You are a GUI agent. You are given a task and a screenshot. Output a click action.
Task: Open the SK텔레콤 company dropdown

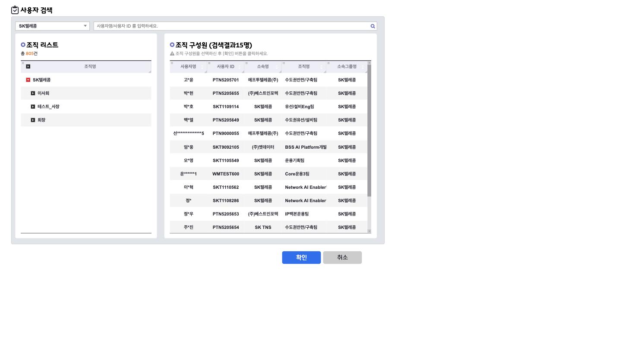(x=52, y=26)
